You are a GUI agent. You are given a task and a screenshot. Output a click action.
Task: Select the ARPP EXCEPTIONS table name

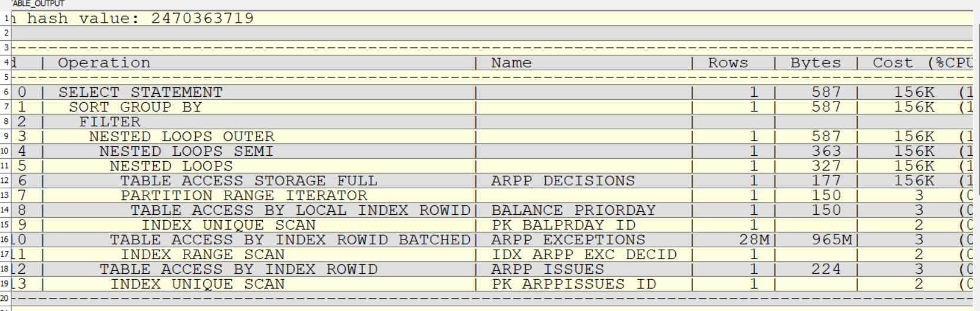568,240
